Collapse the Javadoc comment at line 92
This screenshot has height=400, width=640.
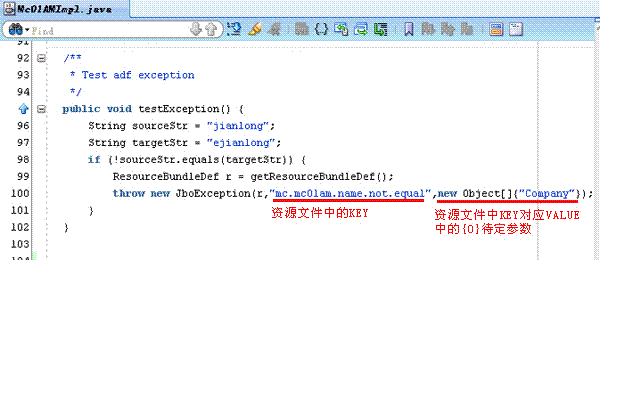41,58
